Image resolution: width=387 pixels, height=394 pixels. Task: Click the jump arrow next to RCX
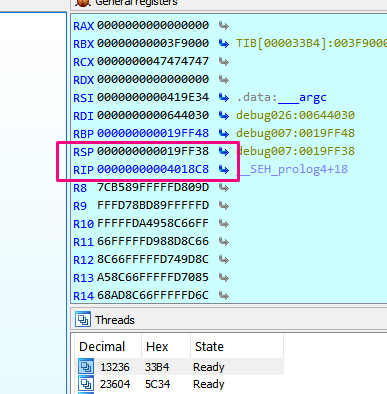point(224,62)
